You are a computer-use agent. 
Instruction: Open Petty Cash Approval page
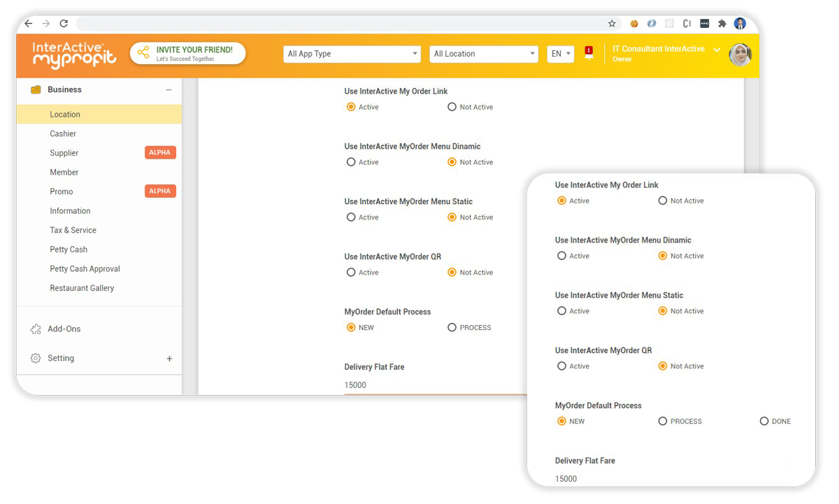point(85,268)
